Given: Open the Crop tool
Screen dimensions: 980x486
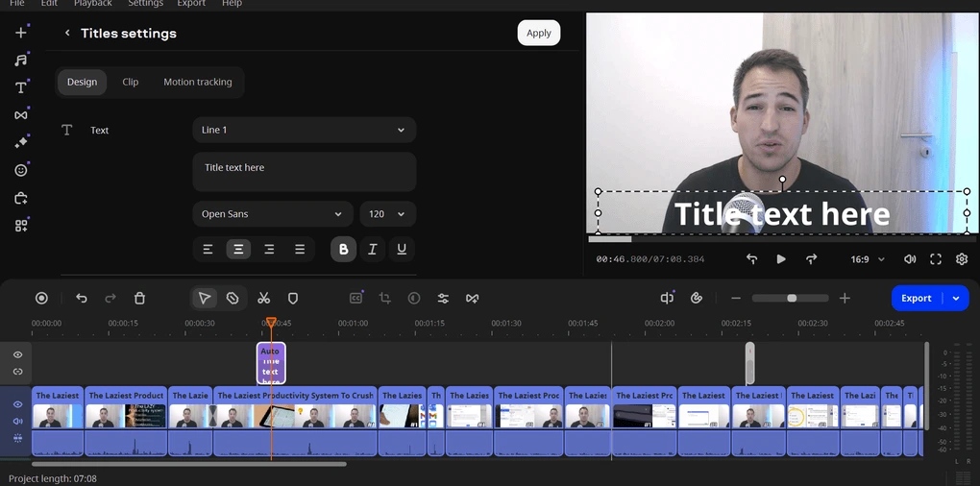Looking at the screenshot, I should [x=385, y=299].
